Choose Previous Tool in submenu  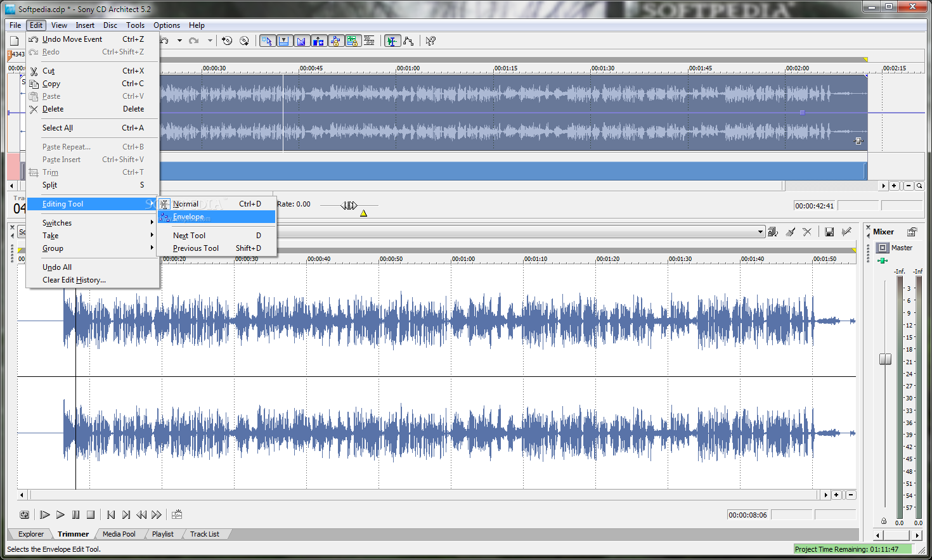pos(217,248)
